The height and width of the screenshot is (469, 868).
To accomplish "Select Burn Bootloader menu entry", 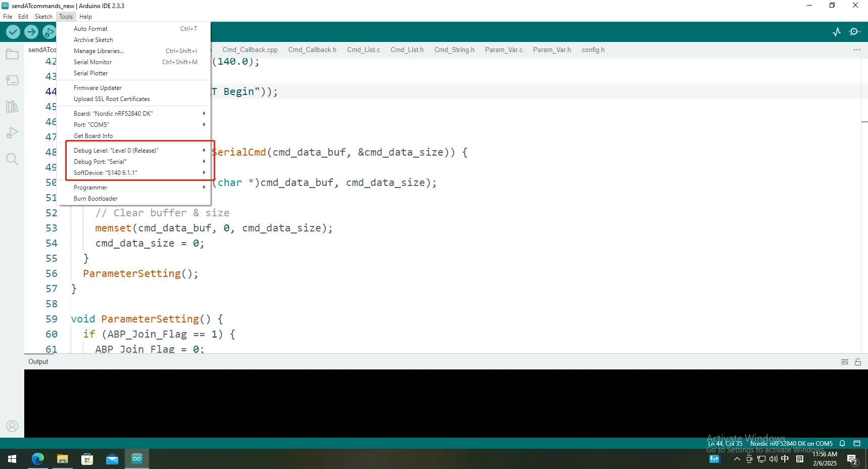I will pos(133,199).
